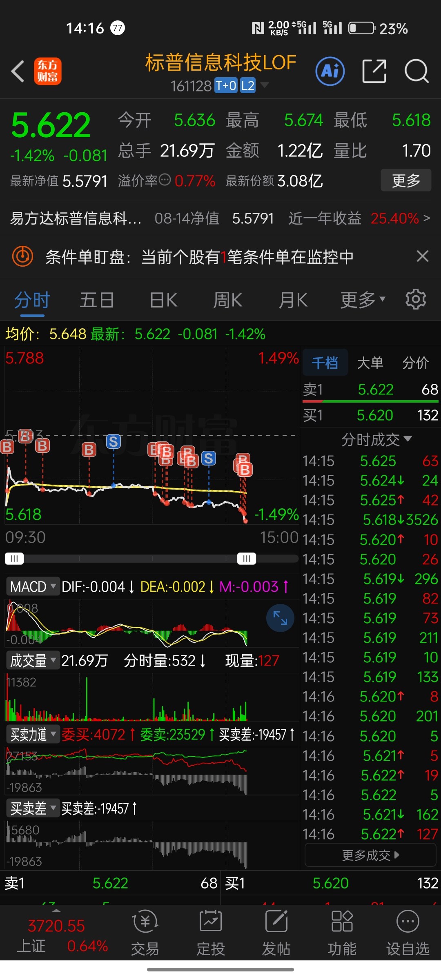Tap the current price 5.622 headline
441x980 pixels.
click(x=51, y=125)
